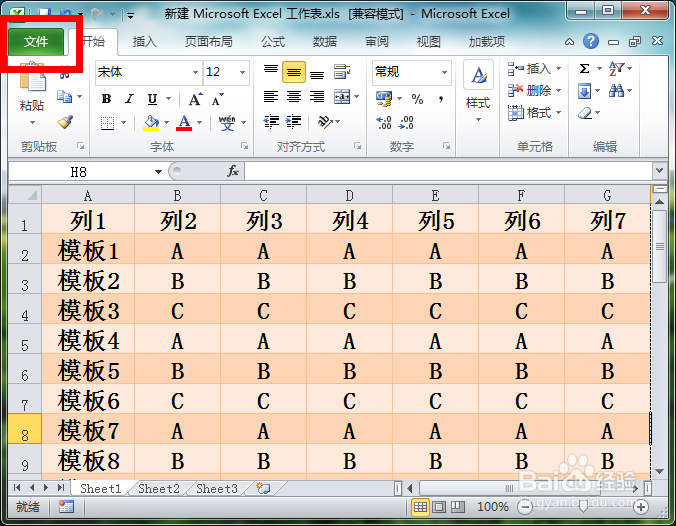The height and width of the screenshot is (526, 676).
Task: Open the Excel help question mark
Action: click(591, 41)
